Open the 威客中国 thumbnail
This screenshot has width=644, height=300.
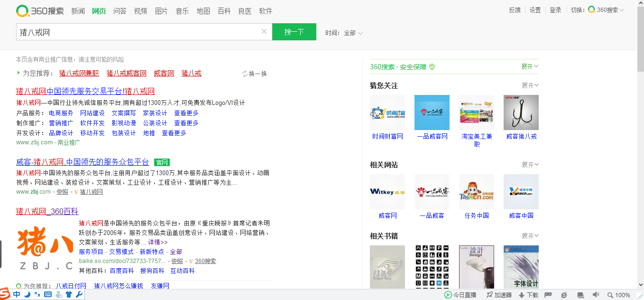(521, 192)
